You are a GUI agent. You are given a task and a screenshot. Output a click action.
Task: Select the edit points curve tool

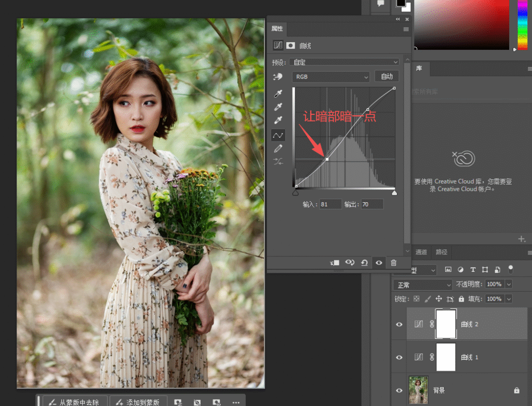point(278,135)
